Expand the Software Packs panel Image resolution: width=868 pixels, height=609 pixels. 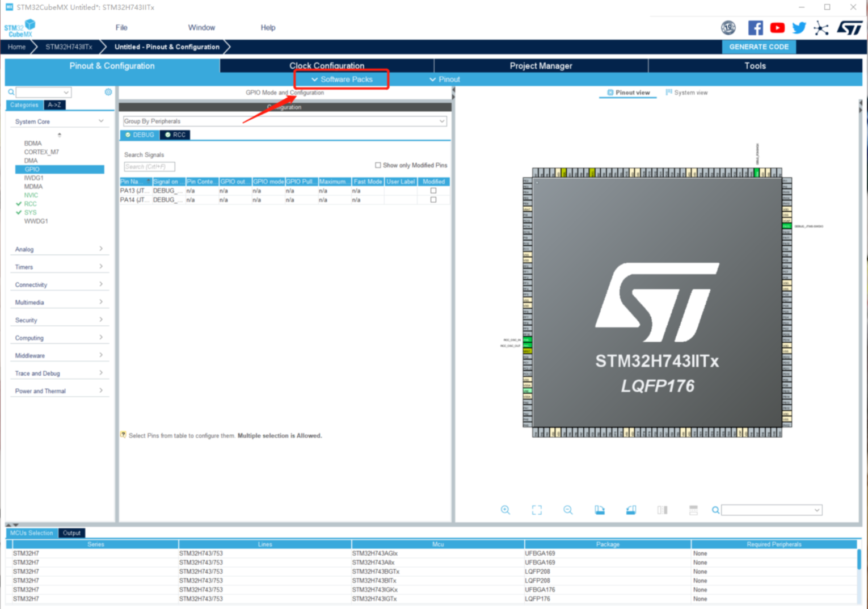coord(341,79)
